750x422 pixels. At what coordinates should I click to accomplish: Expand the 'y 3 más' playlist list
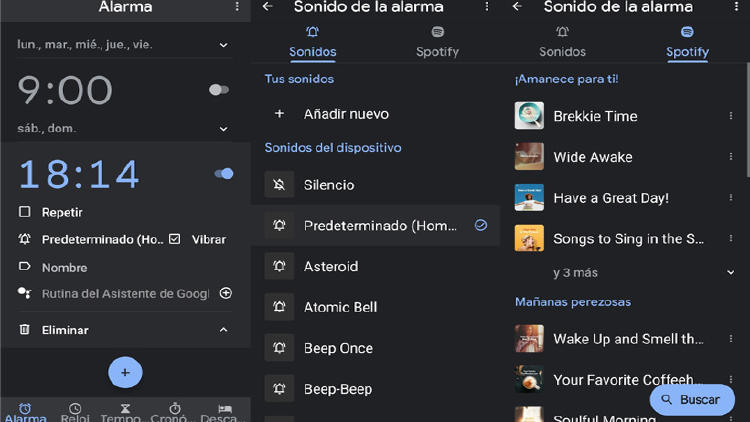click(x=731, y=272)
